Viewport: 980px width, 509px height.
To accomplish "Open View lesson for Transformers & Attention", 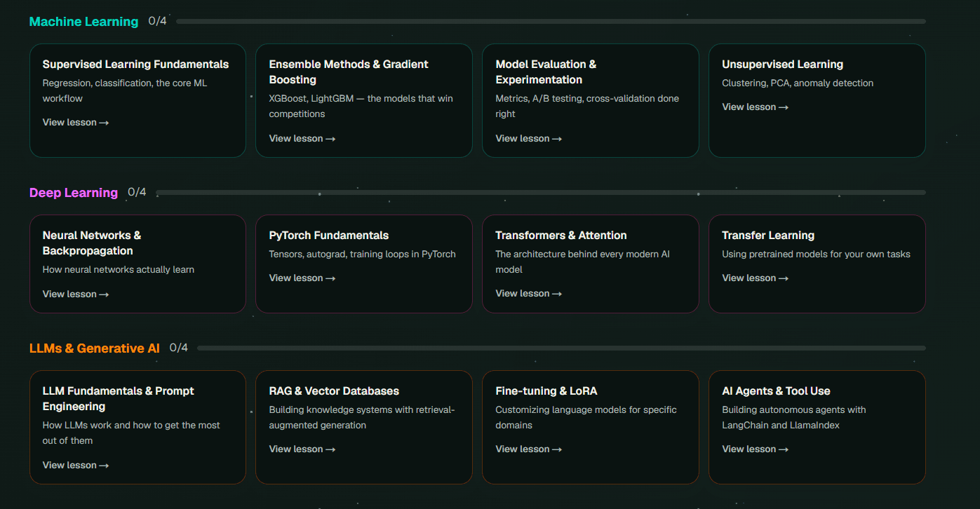I will 529,294.
